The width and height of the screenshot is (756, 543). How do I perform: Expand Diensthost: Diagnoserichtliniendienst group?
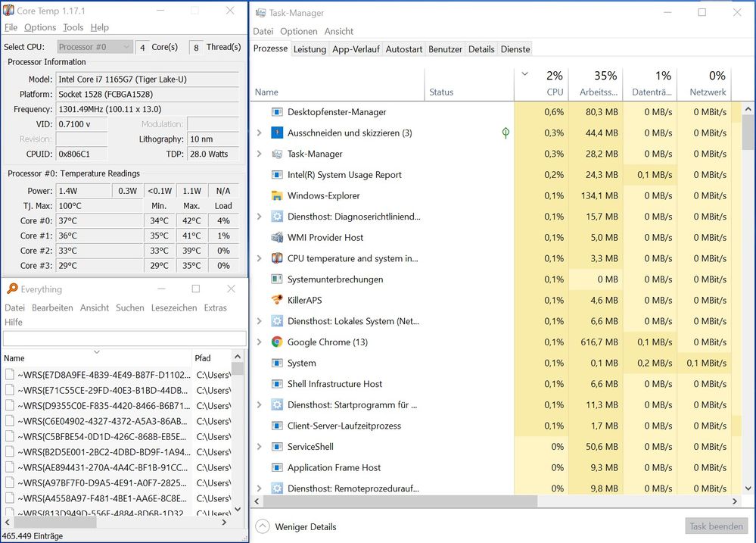(x=260, y=217)
